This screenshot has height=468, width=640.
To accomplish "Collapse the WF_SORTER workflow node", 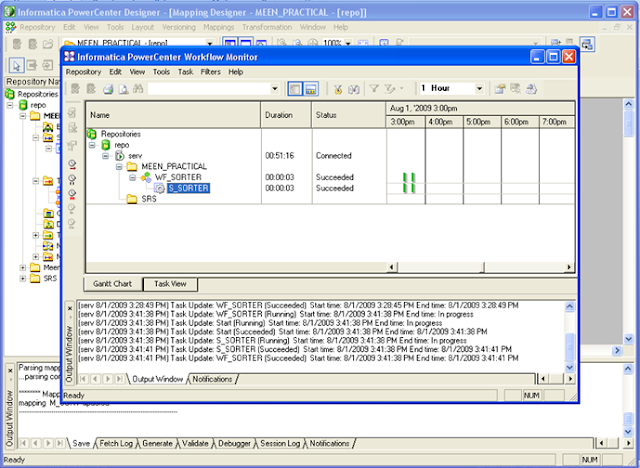I will click(132, 177).
